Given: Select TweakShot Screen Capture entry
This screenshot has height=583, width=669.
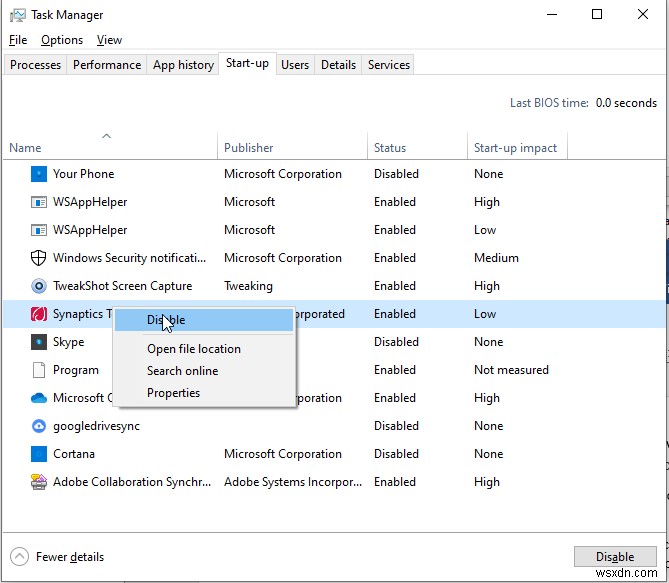Looking at the screenshot, I should [x=122, y=286].
